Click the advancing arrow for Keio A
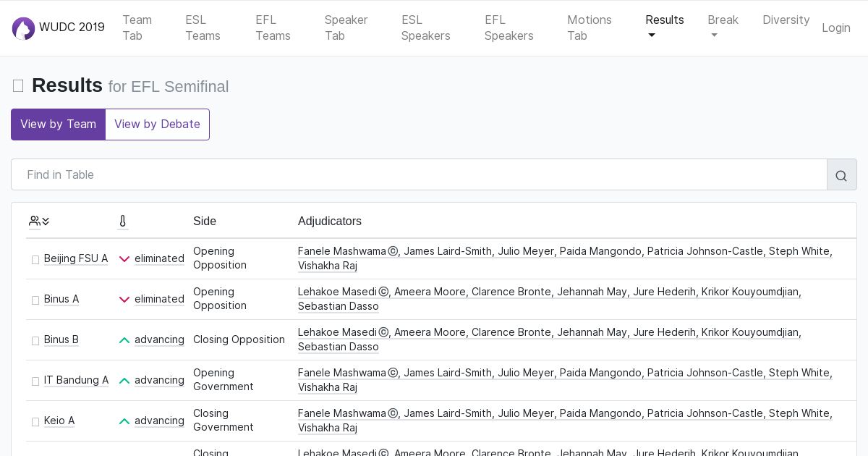The width and height of the screenshot is (868, 456). [x=124, y=421]
